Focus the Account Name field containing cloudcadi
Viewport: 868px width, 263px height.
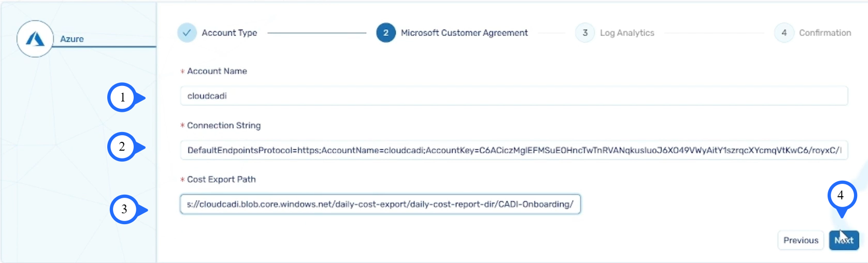(x=513, y=96)
